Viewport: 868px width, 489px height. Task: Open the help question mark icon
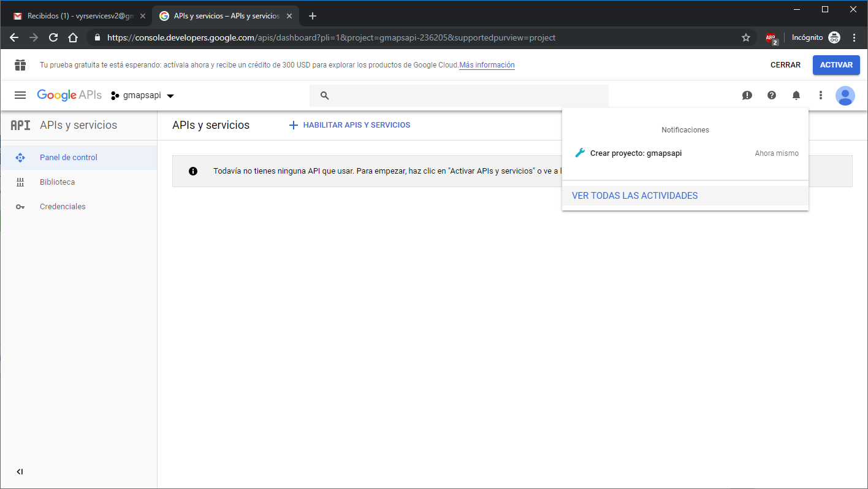point(772,95)
